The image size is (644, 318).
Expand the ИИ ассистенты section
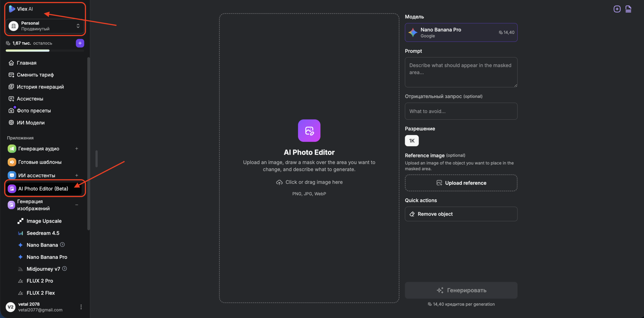[x=77, y=175]
